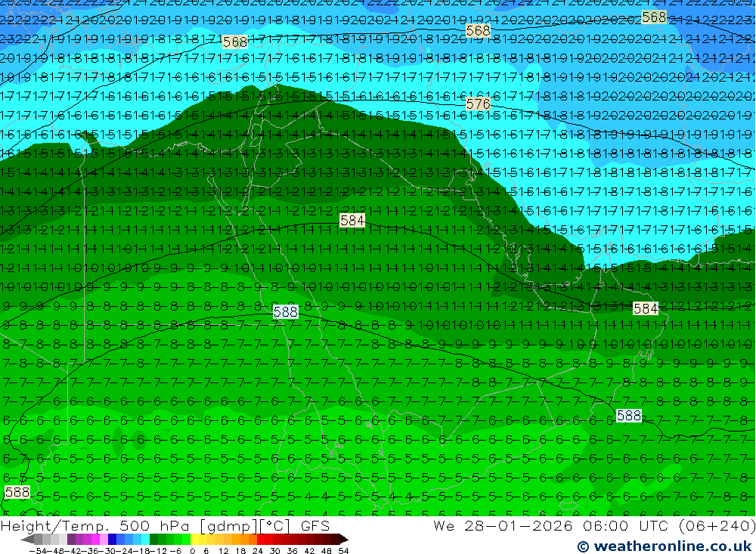The width and height of the screenshot is (756, 554).
Task: Click the gray left arrow of the legend
Action: (27, 539)
